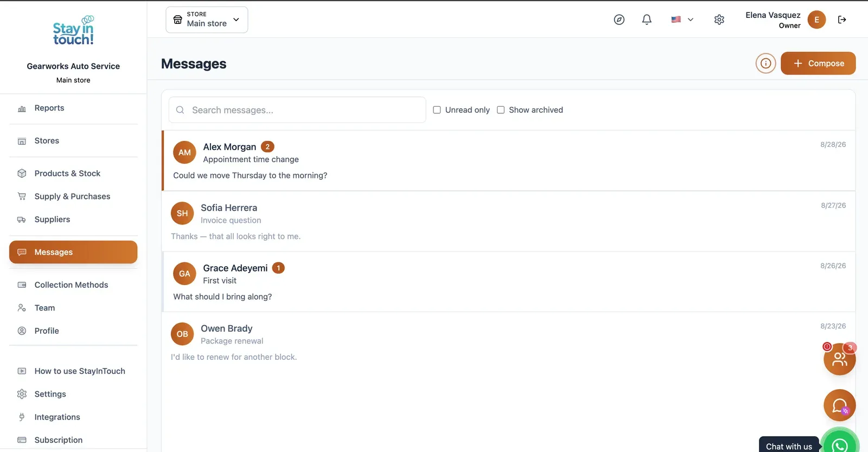Open How to use StayInTouch

pos(73,371)
